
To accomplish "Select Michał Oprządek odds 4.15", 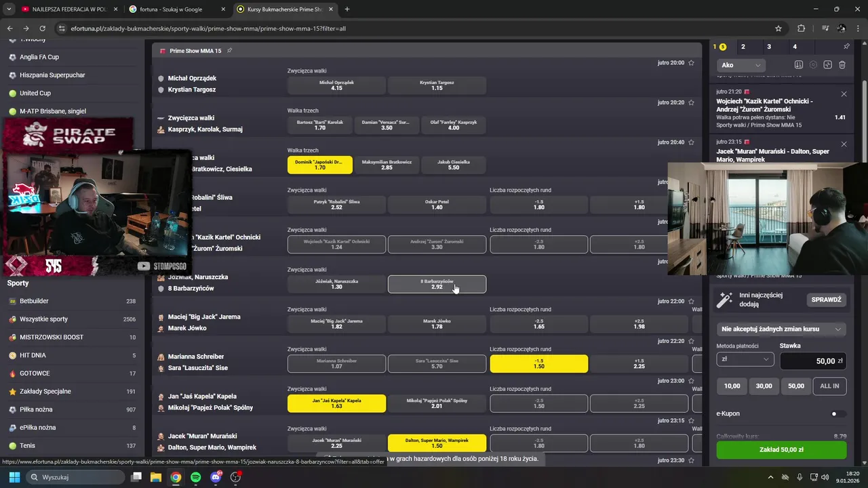I will tap(336, 85).
